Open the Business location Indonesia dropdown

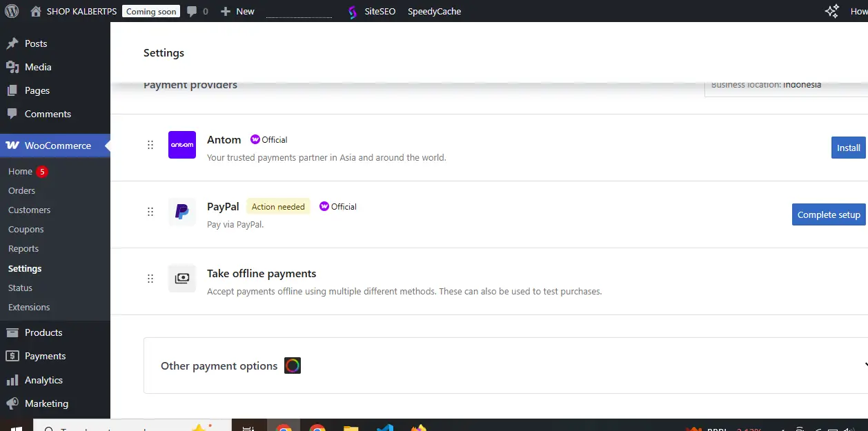coord(785,86)
